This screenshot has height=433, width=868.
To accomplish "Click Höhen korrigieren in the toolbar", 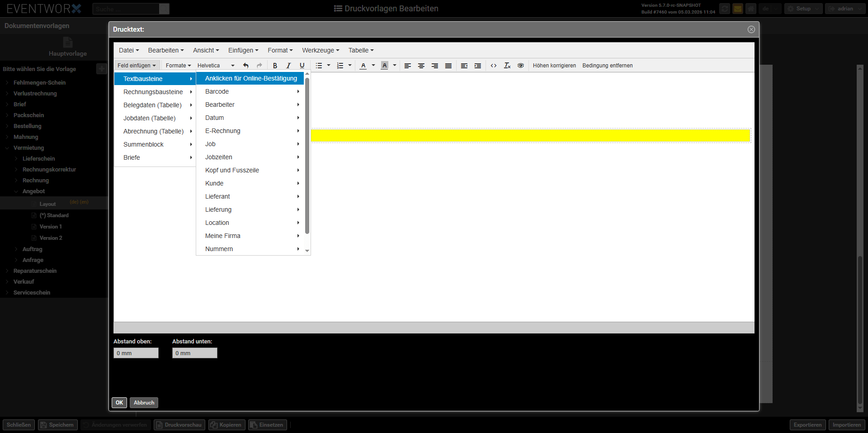I will pyautogui.click(x=554, y=66).
